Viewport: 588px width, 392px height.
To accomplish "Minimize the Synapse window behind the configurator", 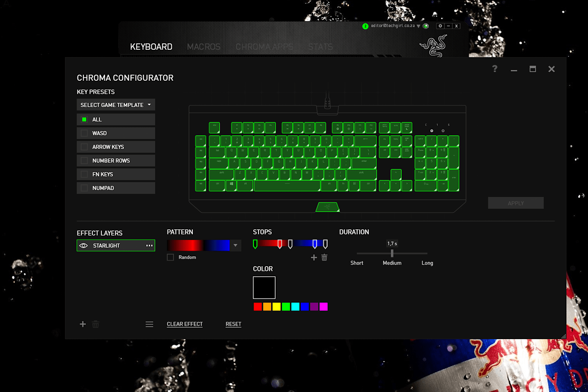I will 448,26.
